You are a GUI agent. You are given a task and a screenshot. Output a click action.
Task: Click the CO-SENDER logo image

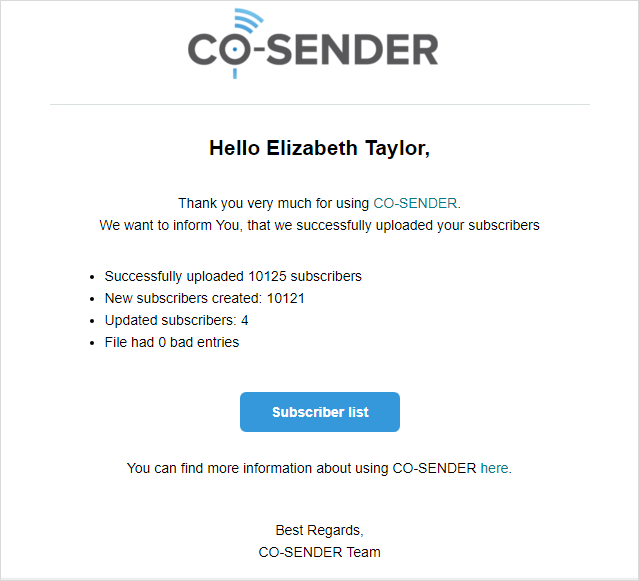pos(313,44)
